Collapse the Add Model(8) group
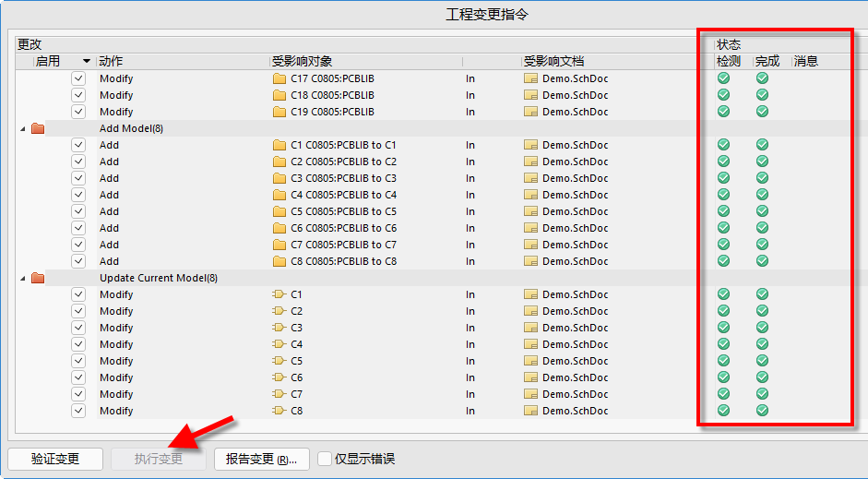The height and width of the screenshot is (479, 868). [23, 128]
